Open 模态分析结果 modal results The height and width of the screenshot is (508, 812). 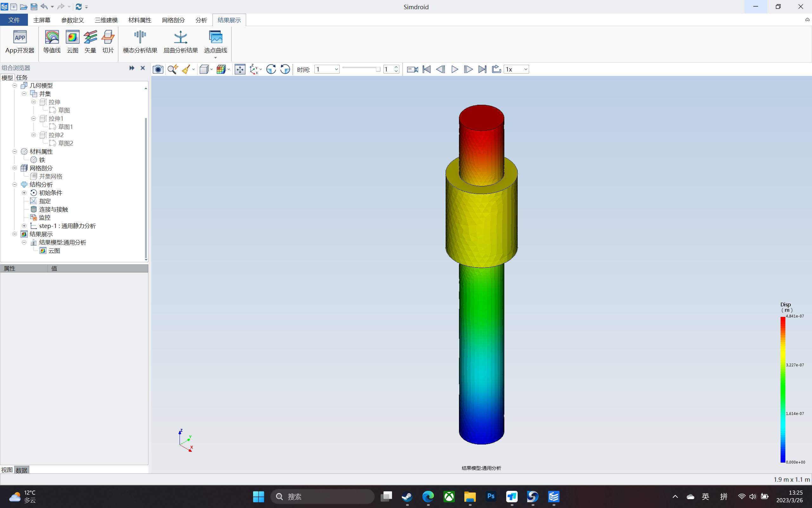click(140, 42)
